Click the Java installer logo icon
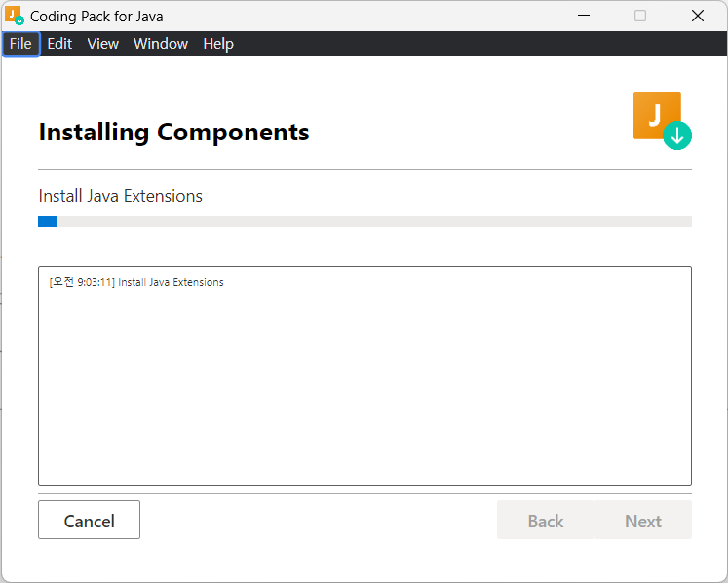728x583 pixels. point(662,121)
